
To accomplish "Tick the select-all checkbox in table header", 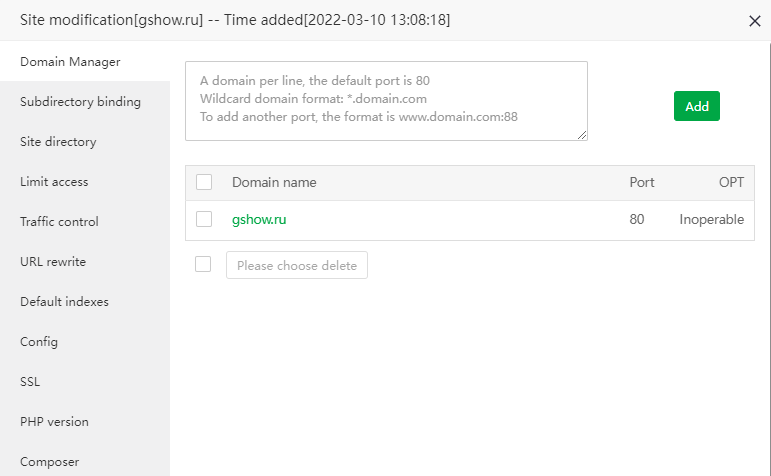I will (x=204, y=182).
